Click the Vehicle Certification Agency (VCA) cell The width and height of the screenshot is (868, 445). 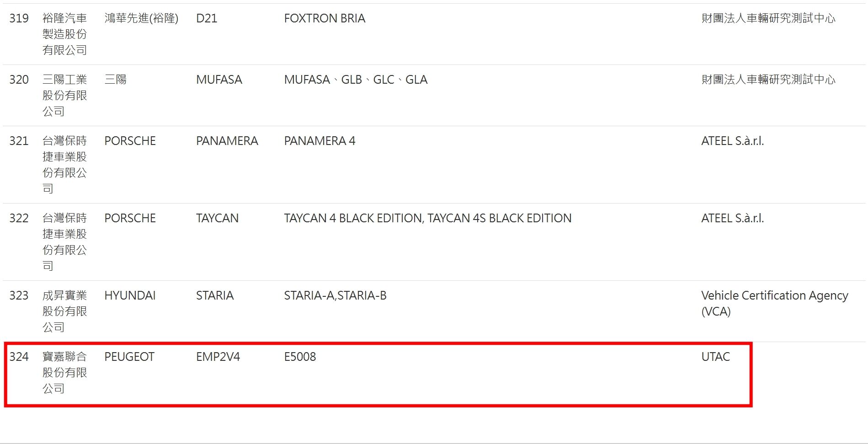click(774, 303)
